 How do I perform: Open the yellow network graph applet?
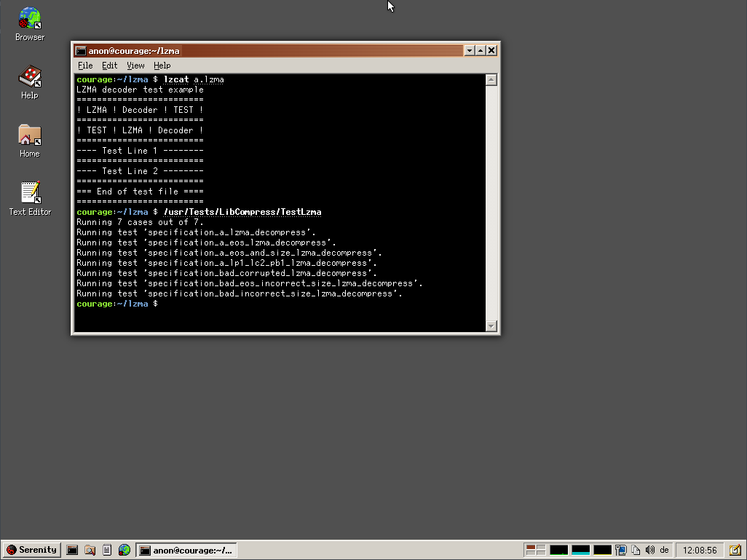(602, 550)
